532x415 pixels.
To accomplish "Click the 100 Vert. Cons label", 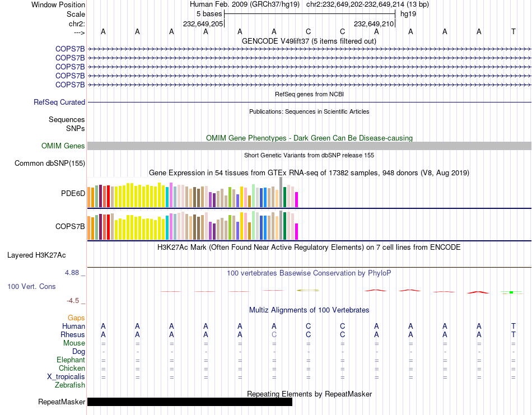I will [31, 286].
